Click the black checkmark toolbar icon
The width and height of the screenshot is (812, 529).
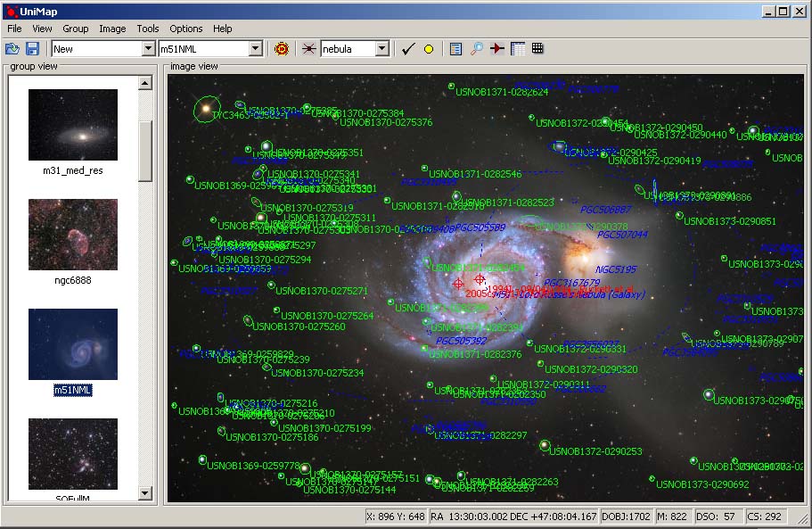tap(408, 49)
